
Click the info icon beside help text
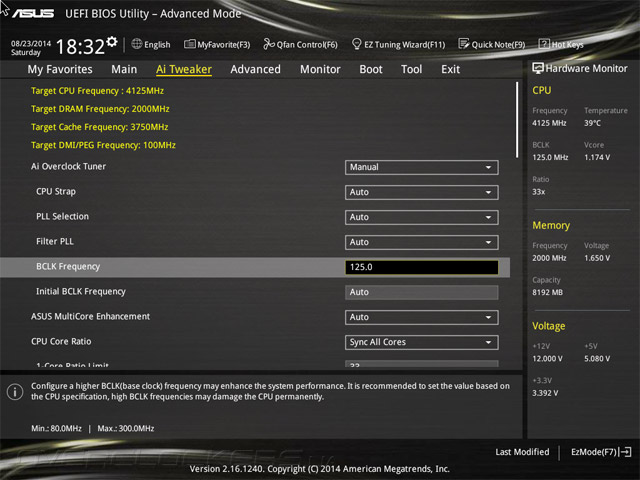[15, 392]
